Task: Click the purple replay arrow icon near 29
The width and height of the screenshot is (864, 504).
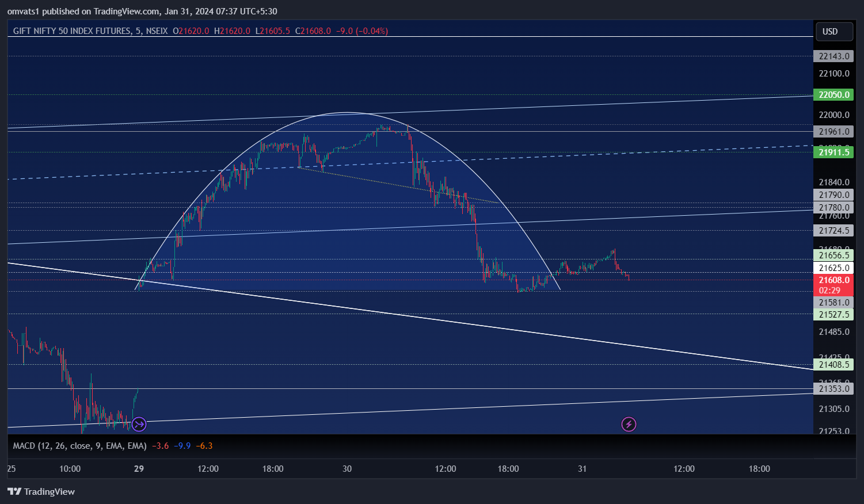Action: coord(139,425)
